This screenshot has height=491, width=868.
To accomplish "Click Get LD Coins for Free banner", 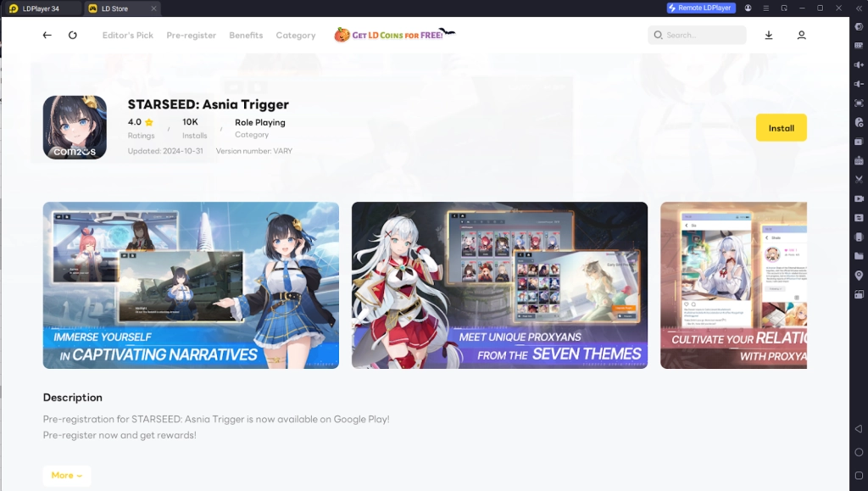I will point(394,34).
